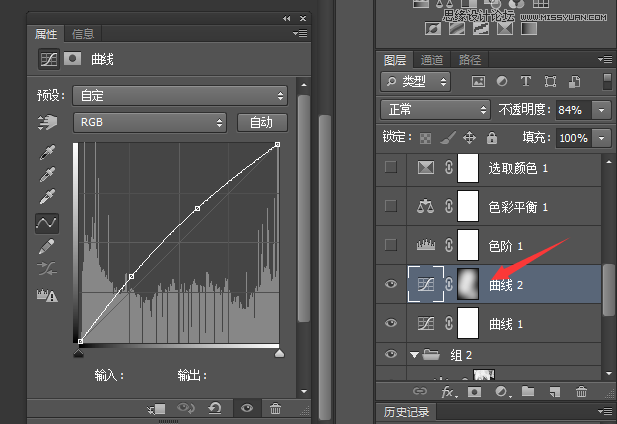Screen dimensions: 617x424
Task: Switch to the 信息 tab
Action: click(x=83, y=34)
